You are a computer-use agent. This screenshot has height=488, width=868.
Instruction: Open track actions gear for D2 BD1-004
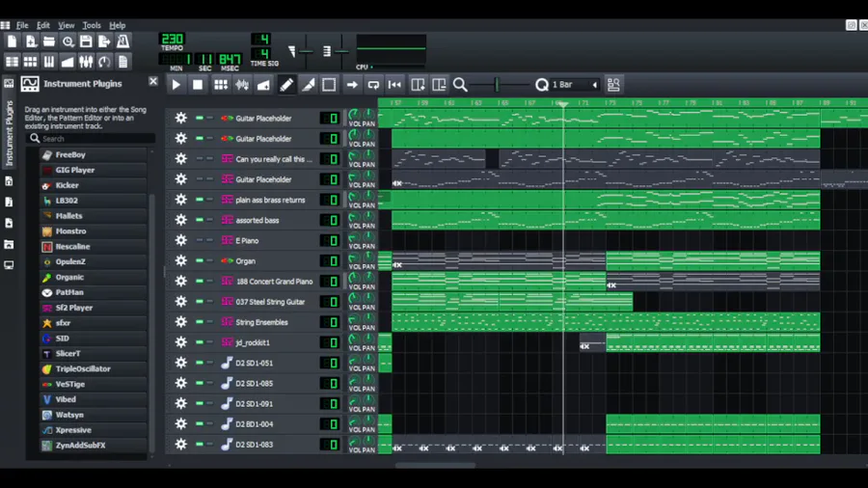click(x=181, y=423)
